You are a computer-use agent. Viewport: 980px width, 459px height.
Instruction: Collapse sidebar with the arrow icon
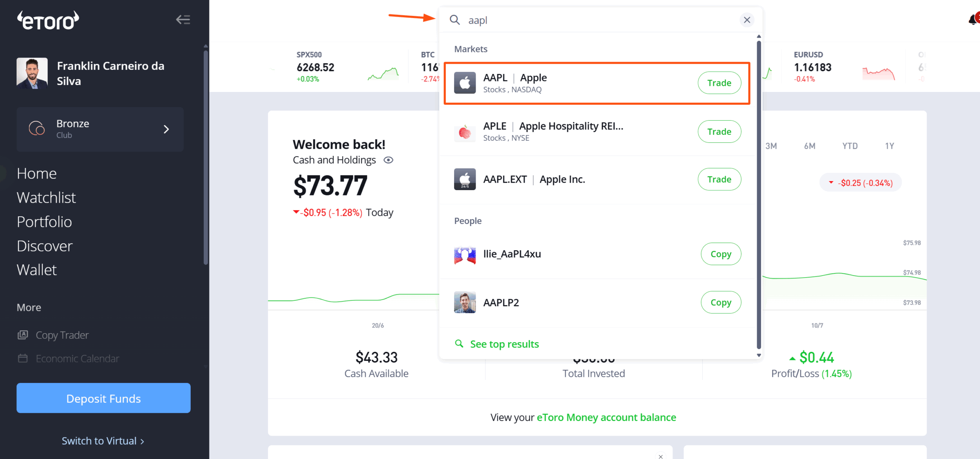coord(183,20)
